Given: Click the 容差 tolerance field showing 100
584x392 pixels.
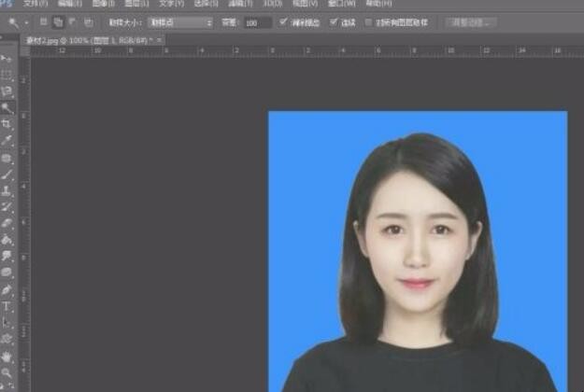Looking at the screenshot, I should (258, 23).
